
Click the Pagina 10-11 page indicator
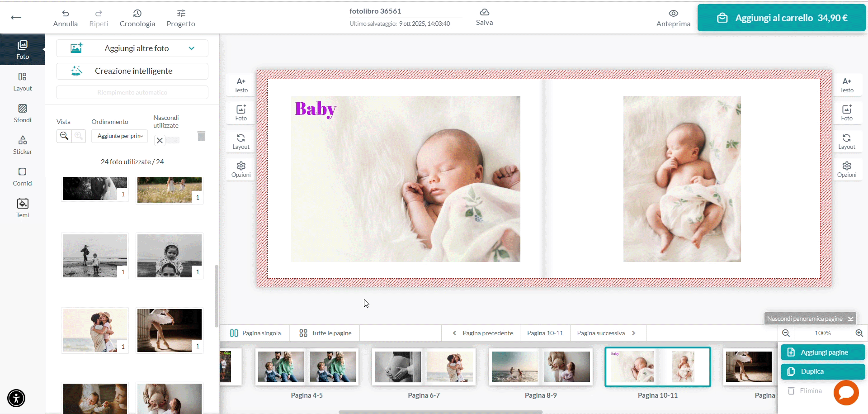545,333
